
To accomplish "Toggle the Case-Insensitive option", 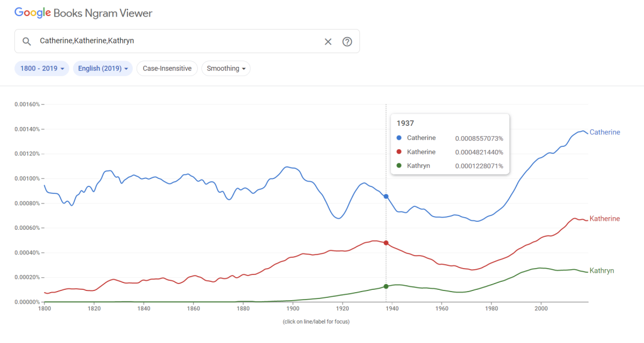I will [x=167, y=69].
